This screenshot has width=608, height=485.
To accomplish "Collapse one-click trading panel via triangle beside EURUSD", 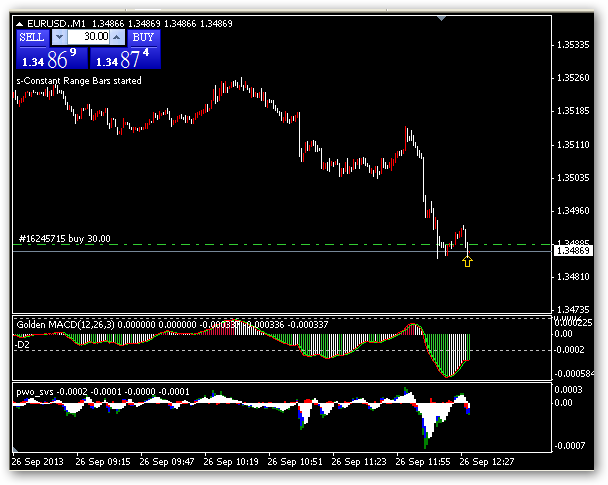I will pos(20,24).
